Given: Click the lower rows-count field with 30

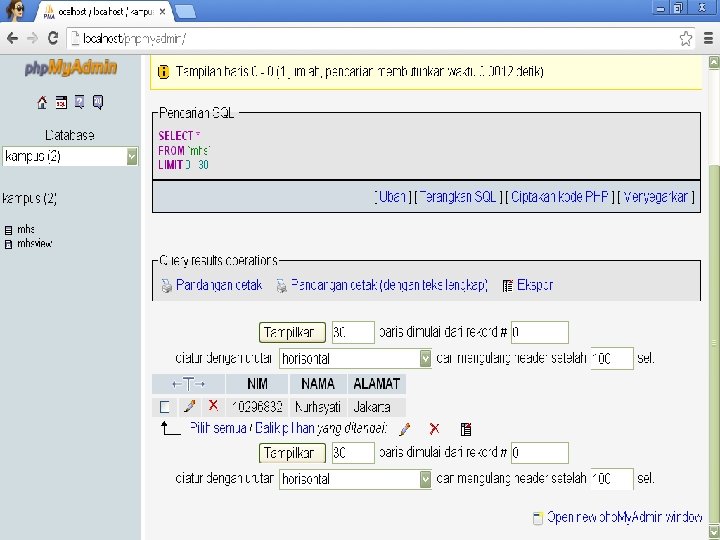Looking at the screenshot, I should pos(353,453).
